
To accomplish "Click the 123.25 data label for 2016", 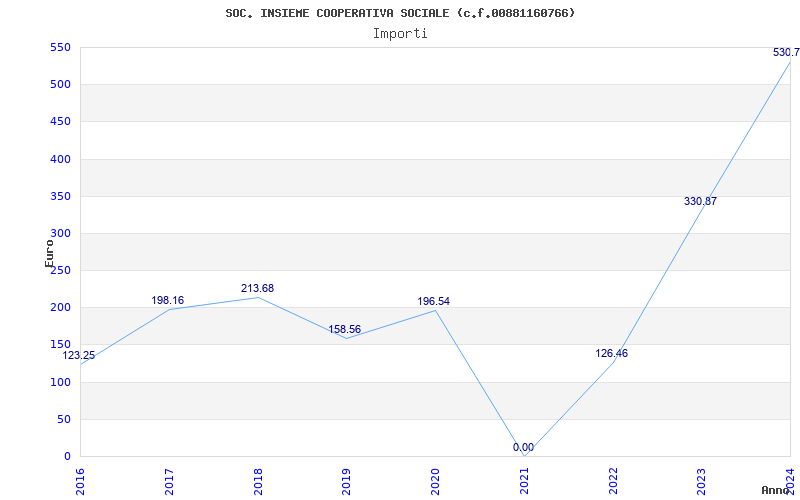I will 79,356.
